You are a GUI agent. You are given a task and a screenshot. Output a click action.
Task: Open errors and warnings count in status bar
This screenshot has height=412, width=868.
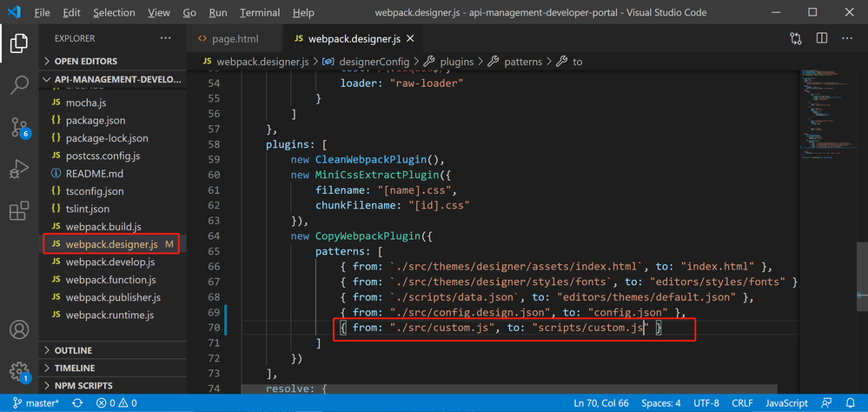116,403
